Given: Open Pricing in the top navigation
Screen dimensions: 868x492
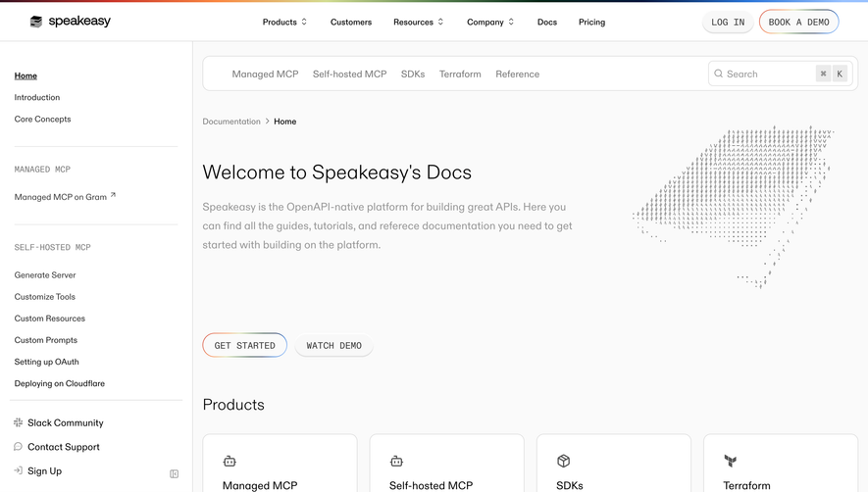Looking at the screenshot, I should point(591,23).
